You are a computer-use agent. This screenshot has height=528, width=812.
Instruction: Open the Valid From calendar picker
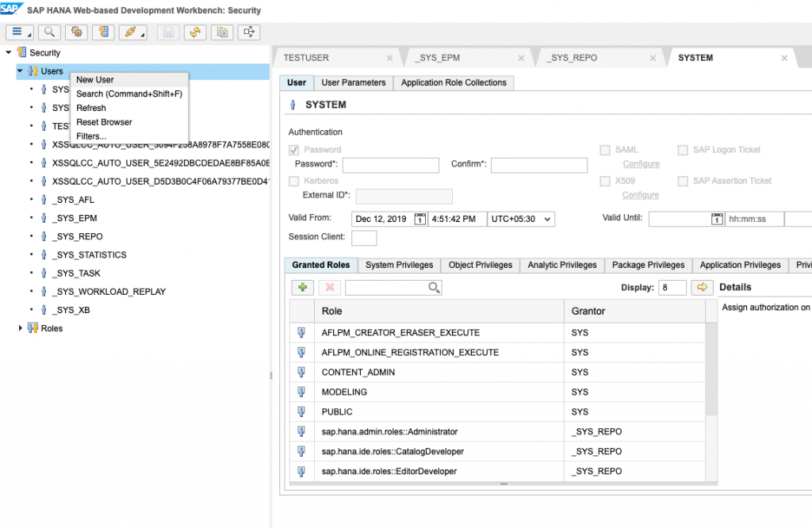(420, 219)
